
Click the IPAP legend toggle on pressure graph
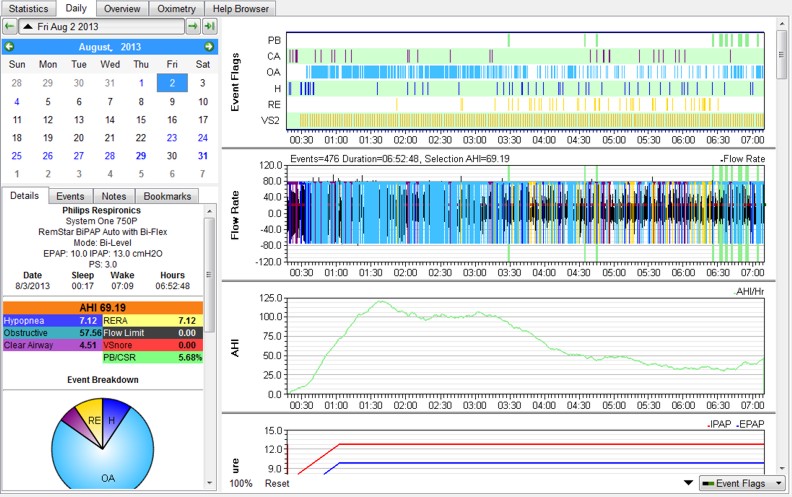pos(718,424)
